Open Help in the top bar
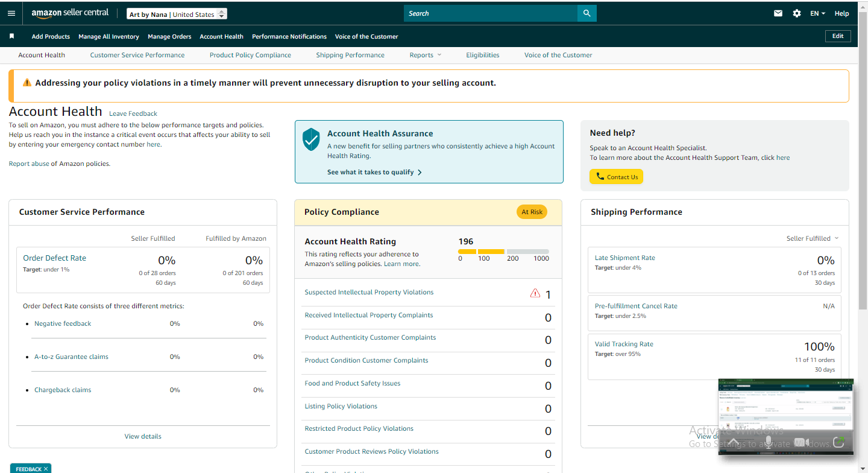 [x=842, y=13]
